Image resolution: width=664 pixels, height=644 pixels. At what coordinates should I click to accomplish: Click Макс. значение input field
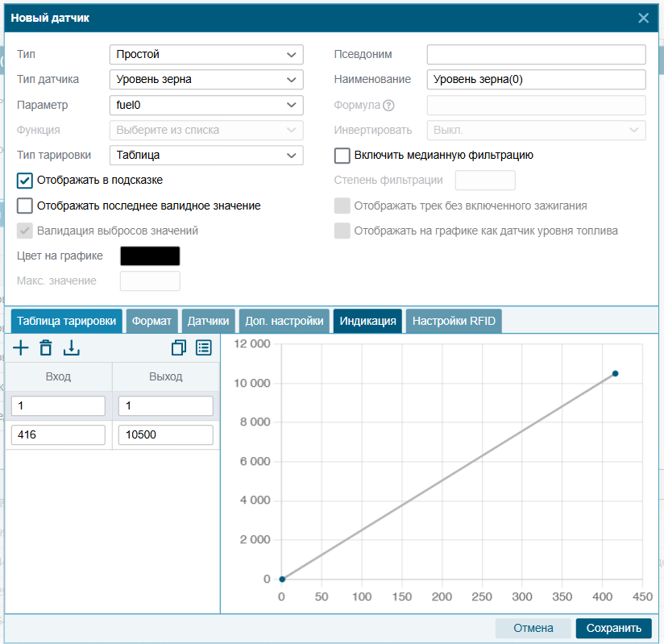(150, 281)
